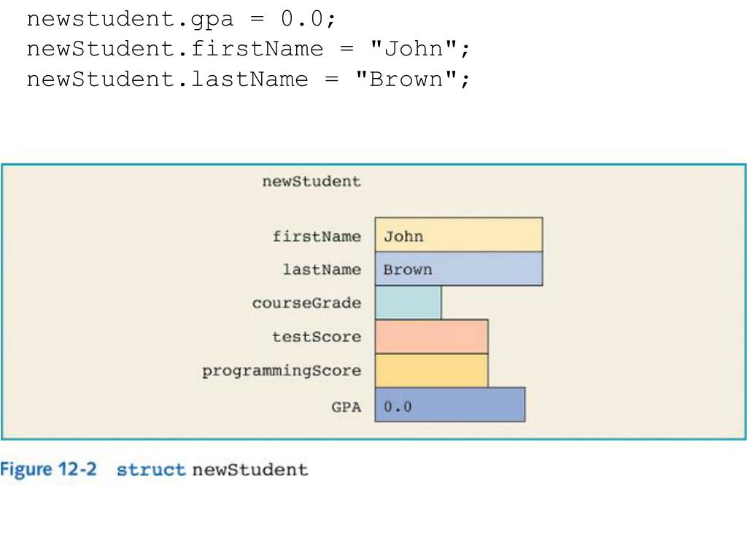Click the programmingScore field label
This screenshot has width=747, height=560.
tap(282, 371)
